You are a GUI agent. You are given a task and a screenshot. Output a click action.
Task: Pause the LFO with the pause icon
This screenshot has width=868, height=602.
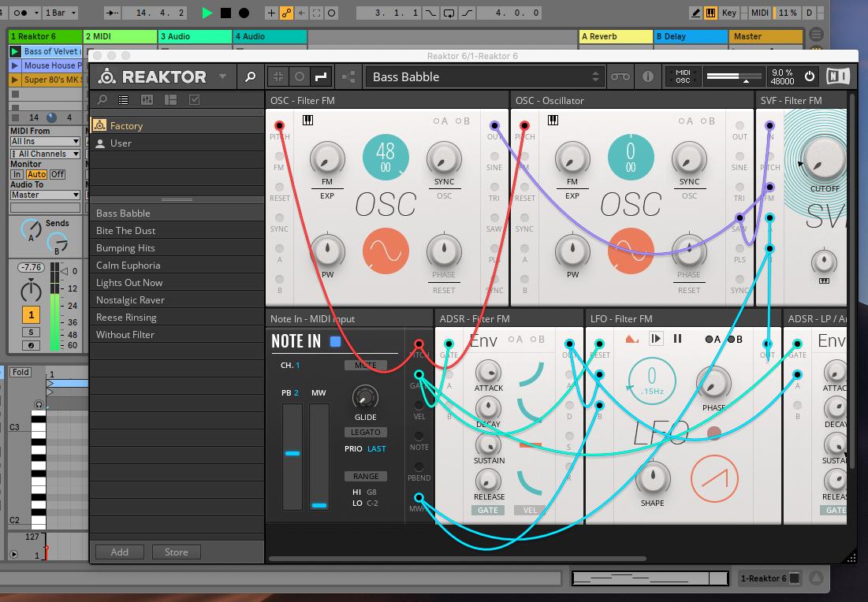(x=677, y=339)
